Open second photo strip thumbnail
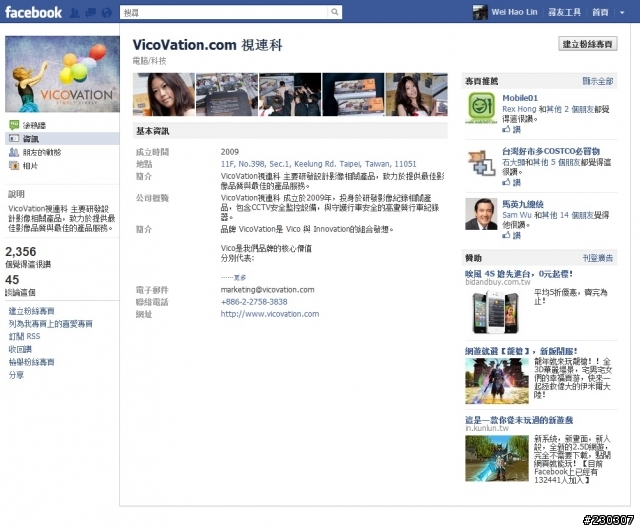The width and height of the screenshot is (640, 528). 227,94
